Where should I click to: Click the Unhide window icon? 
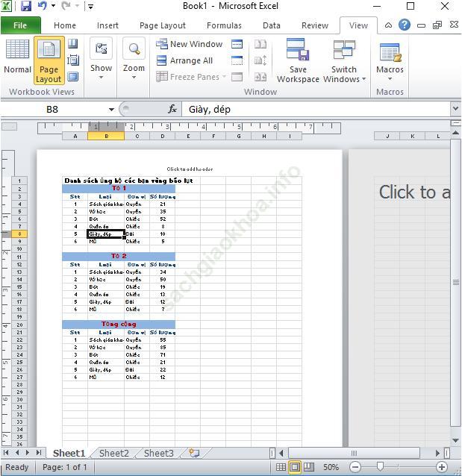click(x=237, y=77)
